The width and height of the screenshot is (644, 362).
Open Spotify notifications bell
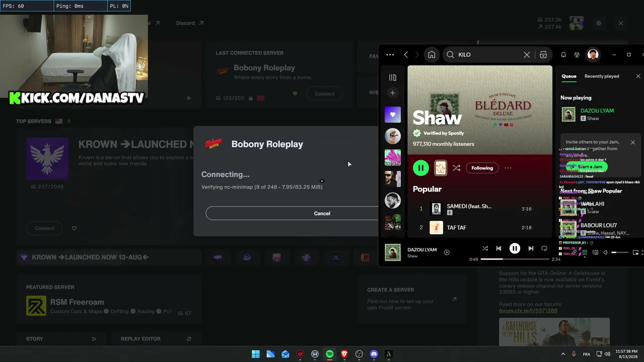[x=563, y=55]
